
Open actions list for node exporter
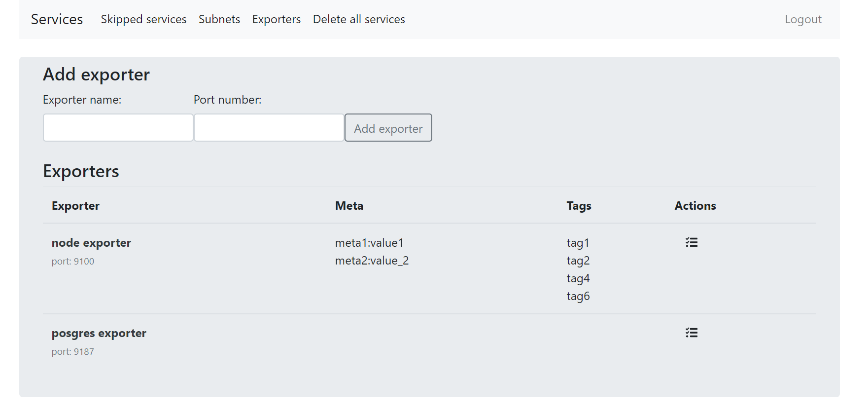[x=692, y=242]
